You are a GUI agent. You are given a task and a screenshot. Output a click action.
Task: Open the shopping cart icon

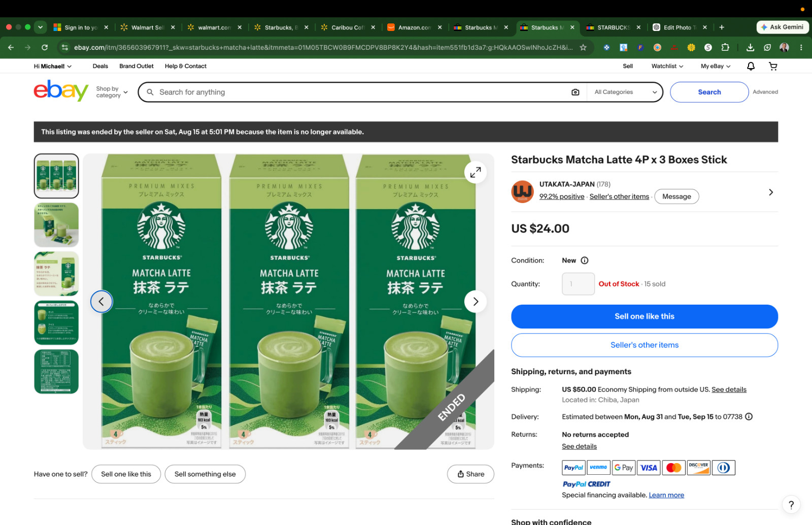[x=773, y=66]
